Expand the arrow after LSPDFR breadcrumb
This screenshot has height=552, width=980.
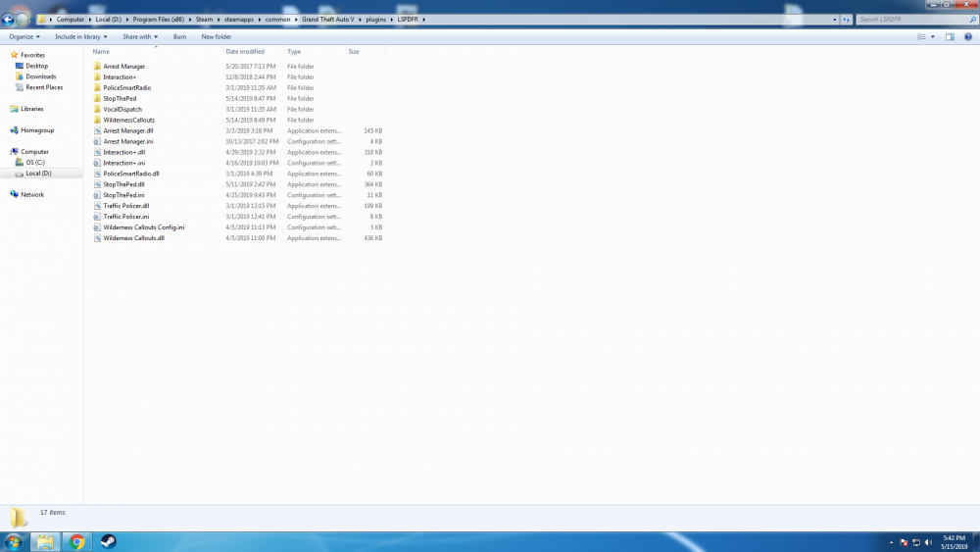[423, 20]
